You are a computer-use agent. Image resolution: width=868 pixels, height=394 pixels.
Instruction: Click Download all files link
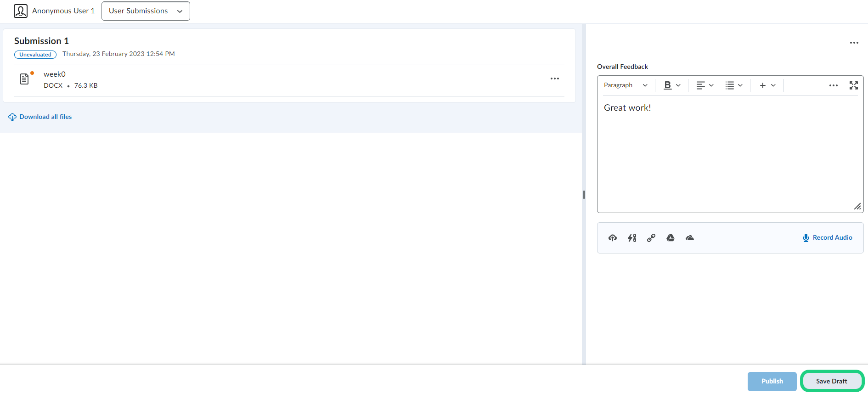tap(45, 117)
